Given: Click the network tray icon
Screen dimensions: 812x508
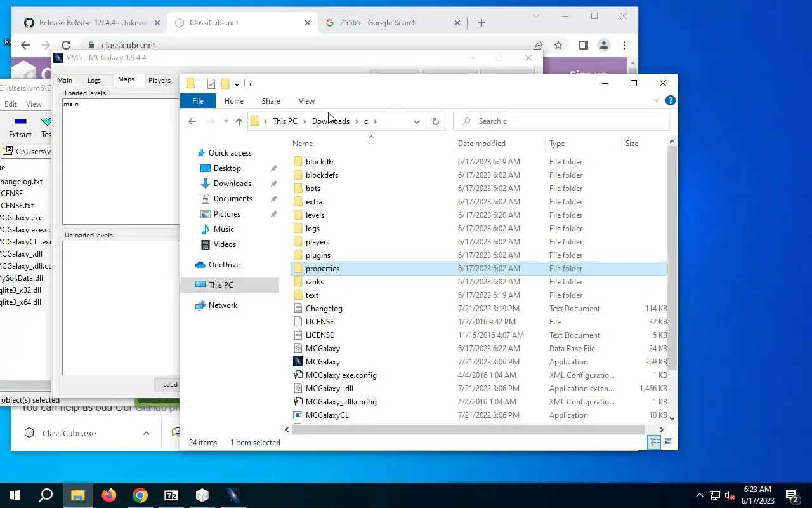Looking at the screenshot, I should pyautogui.click(x=715, y=495).
